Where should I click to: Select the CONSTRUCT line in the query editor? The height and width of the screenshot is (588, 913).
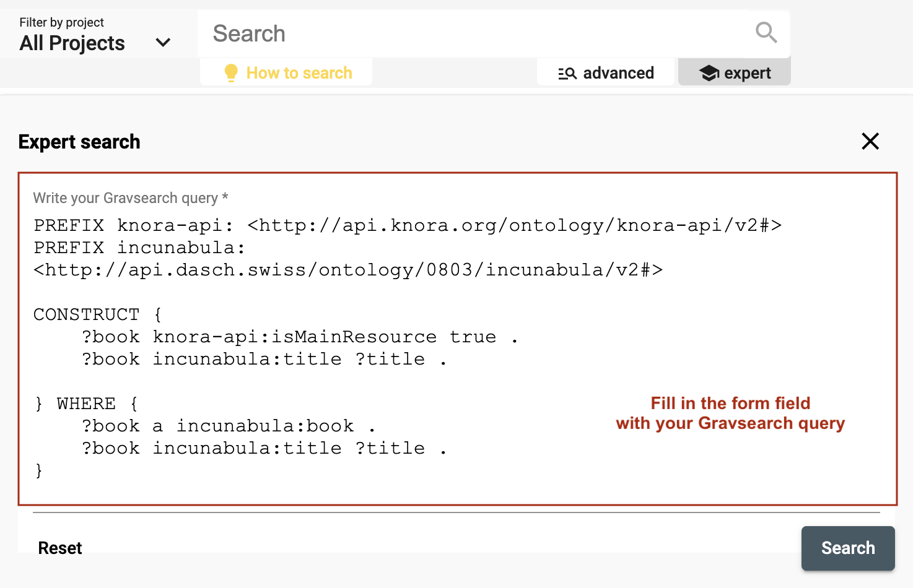[97, 314]
